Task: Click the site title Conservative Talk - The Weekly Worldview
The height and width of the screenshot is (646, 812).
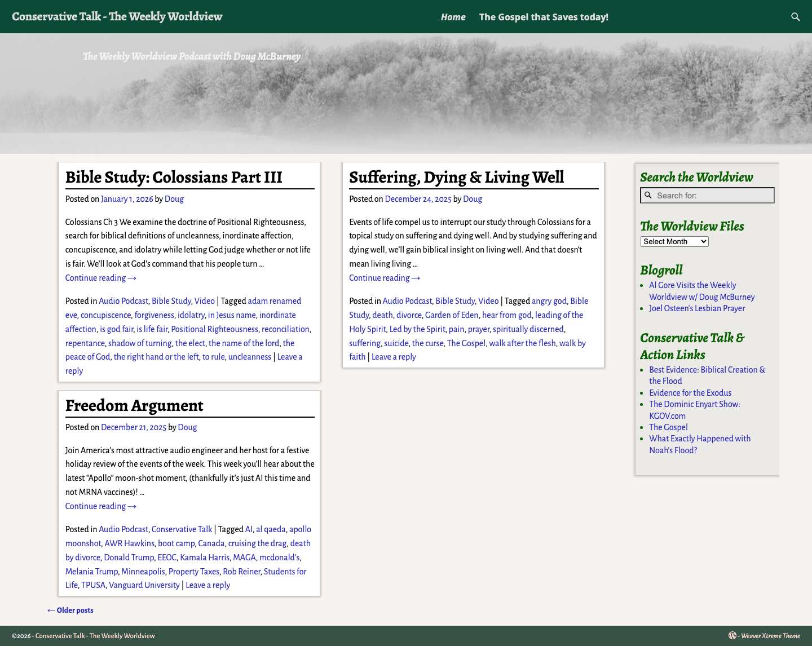Action: (117, 16)
